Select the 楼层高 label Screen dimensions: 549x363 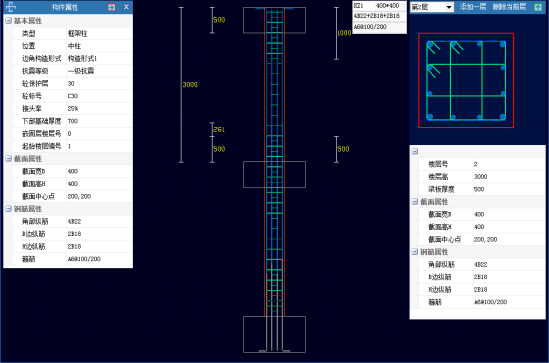click(438, 177)
